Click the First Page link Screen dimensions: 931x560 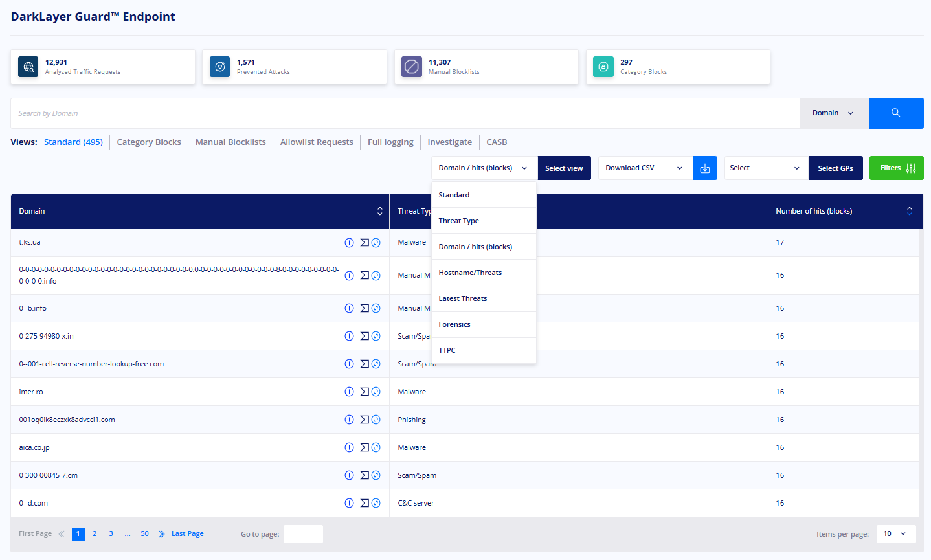click(x=35, y=534)
